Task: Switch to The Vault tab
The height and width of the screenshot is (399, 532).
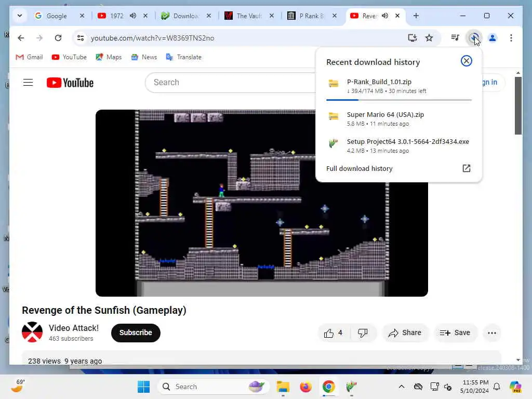Action: [249, 16]
